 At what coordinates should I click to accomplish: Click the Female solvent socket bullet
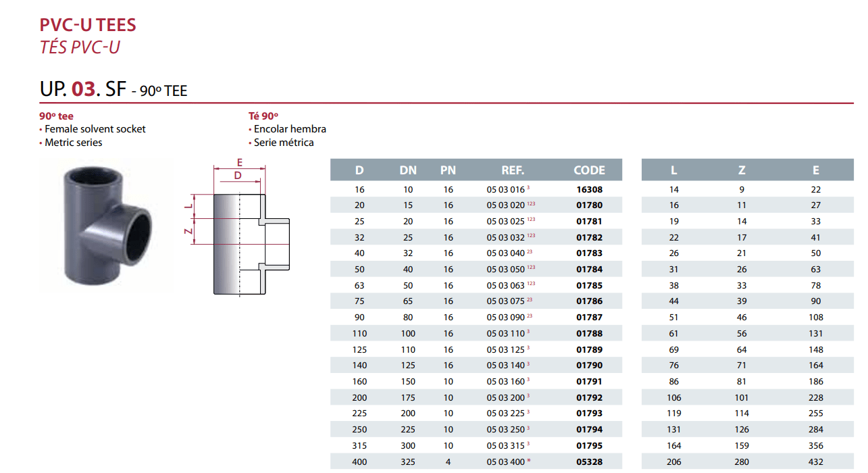point(95,129)
